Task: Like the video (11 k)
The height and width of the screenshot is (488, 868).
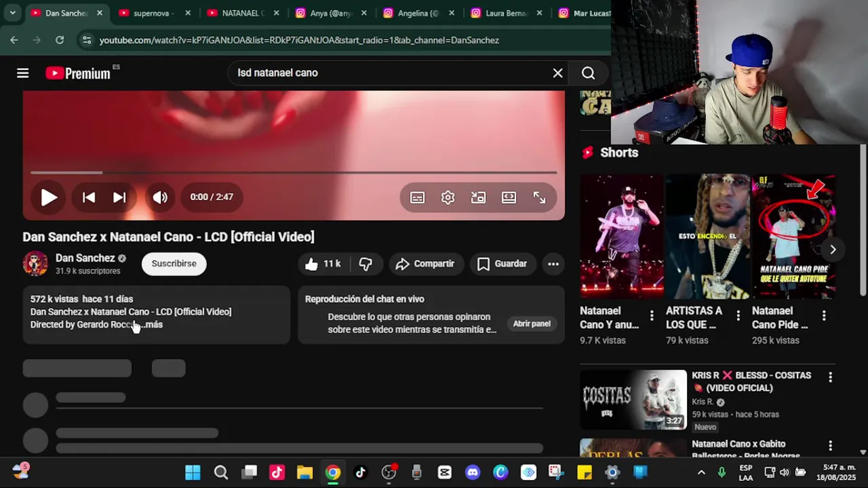Action: (323, 264)
